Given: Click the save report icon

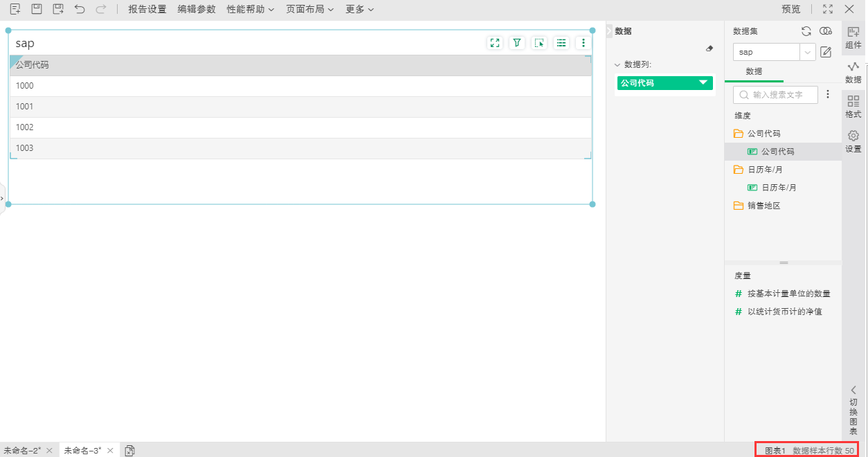Looking at the screenshot, I should click(37, 9).
